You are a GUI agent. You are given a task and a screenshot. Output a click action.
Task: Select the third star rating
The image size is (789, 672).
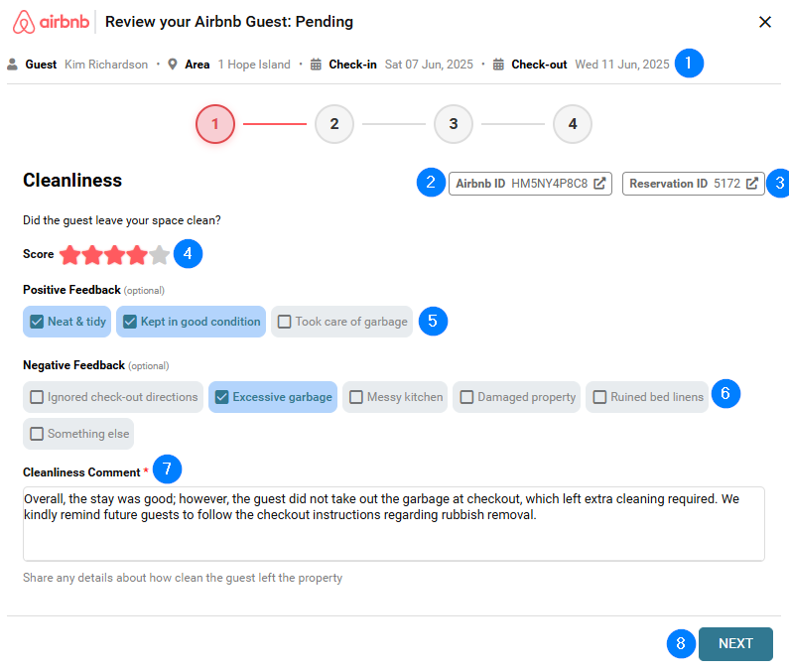pos(115,255)
